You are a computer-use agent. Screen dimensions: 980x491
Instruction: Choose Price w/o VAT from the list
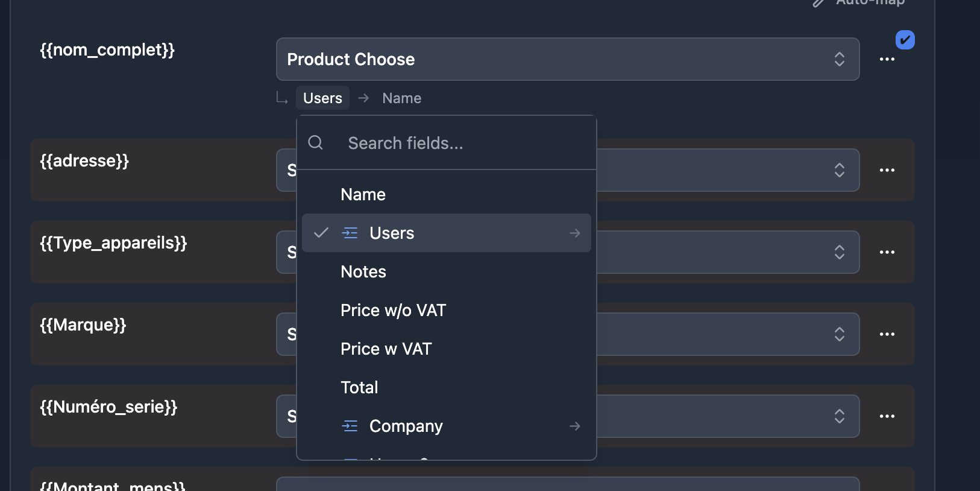pos(393,310)
